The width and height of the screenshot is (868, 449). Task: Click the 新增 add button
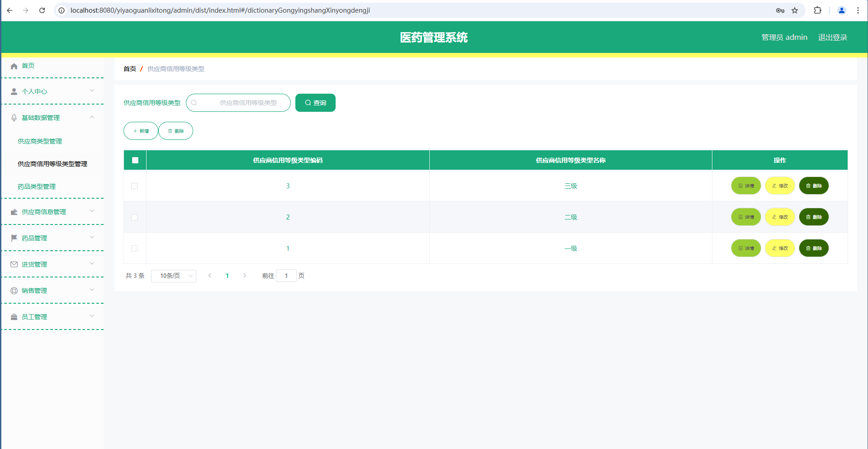click(x=141, y=131)
